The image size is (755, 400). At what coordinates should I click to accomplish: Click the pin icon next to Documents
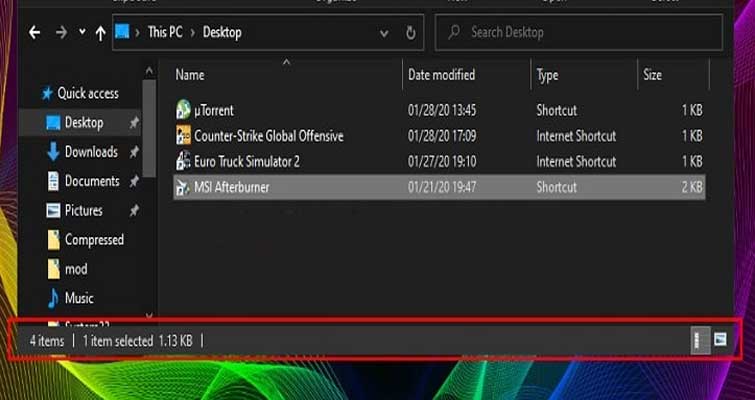click(134, 181)
